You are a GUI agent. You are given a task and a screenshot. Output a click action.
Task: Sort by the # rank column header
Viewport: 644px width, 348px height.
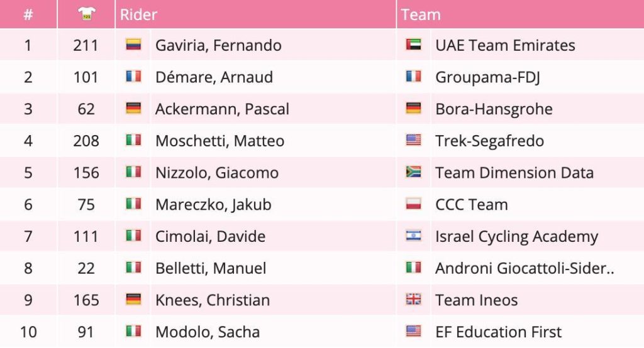click(28, 14)
